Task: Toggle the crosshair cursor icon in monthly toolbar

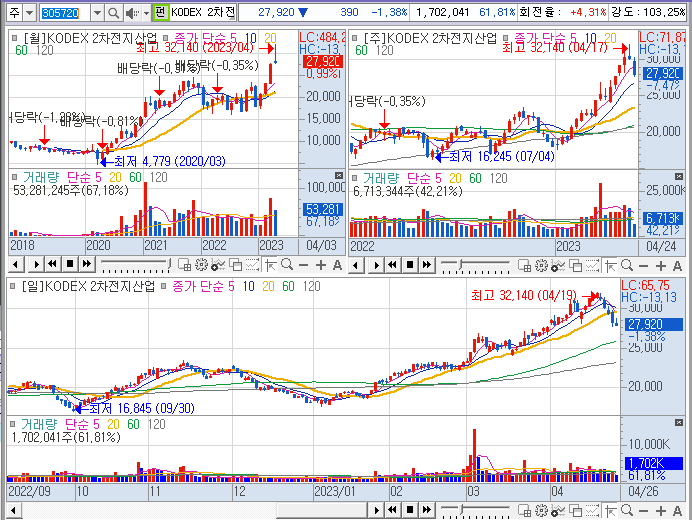Action: click(271, 265)
